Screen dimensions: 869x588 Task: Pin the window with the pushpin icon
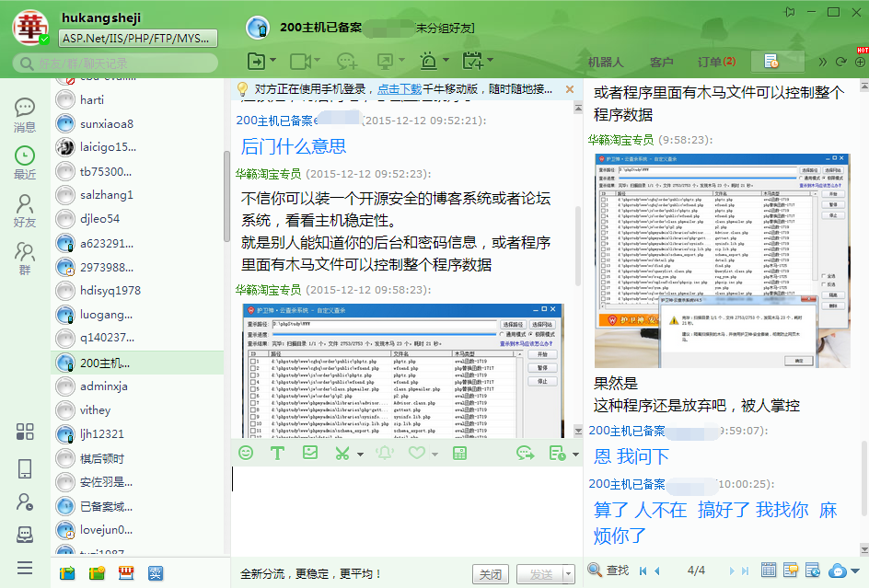point(791,12)
